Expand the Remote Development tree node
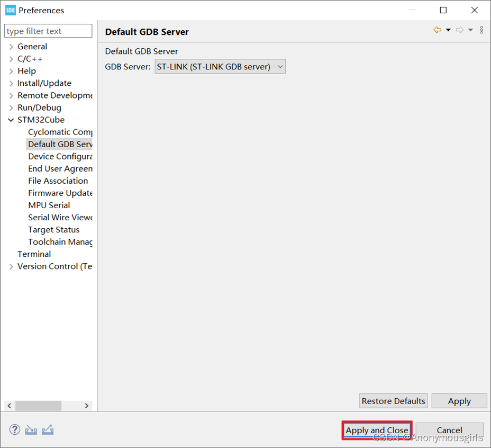Screen dimensions: 491x448 tap(11, 96)
